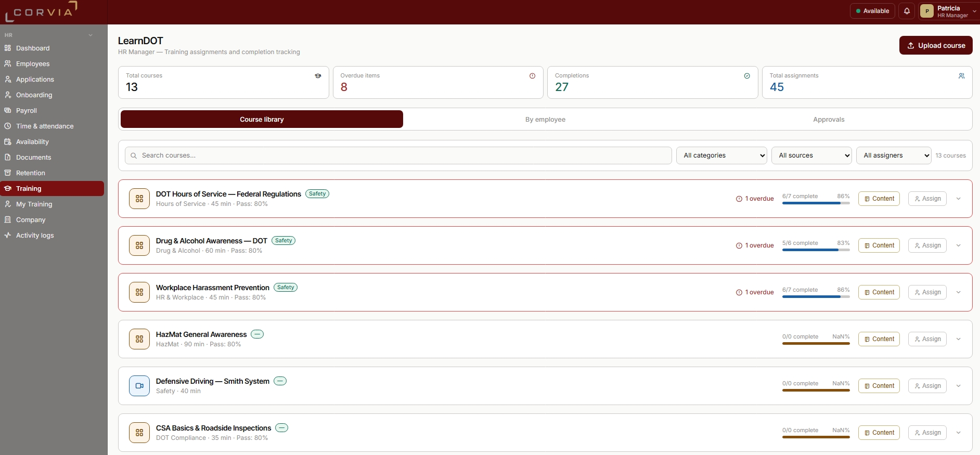Click the My Training sidebar icon
Image resolution: width=980 pixels, height=455 pixels.
coord(8,204)
